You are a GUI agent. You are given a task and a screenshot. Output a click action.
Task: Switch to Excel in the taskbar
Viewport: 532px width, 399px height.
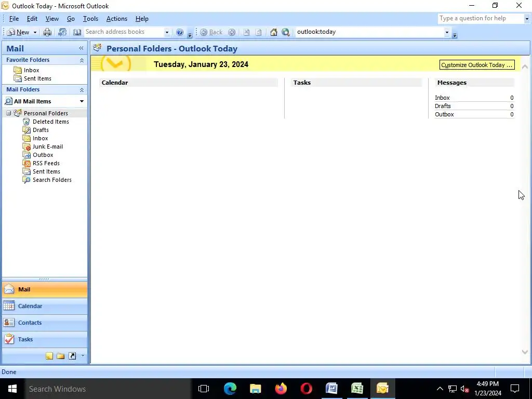[x=357, y=389]
